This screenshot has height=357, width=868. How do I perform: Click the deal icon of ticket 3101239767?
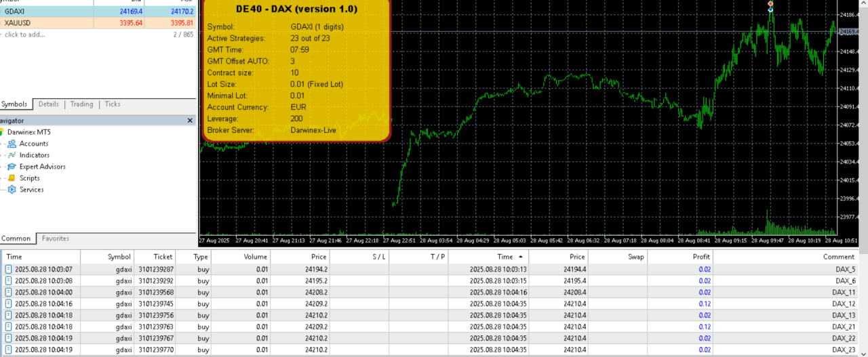point(8,338)
